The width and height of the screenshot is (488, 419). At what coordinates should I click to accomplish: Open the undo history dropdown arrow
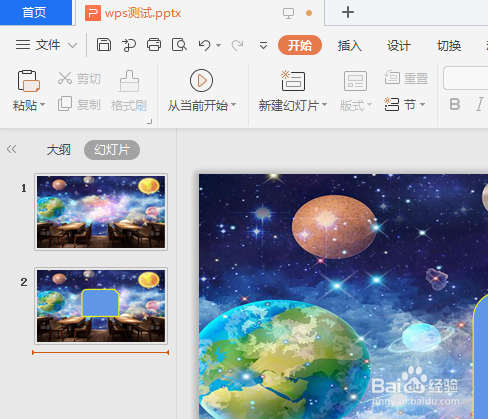[x=219, y=45]
